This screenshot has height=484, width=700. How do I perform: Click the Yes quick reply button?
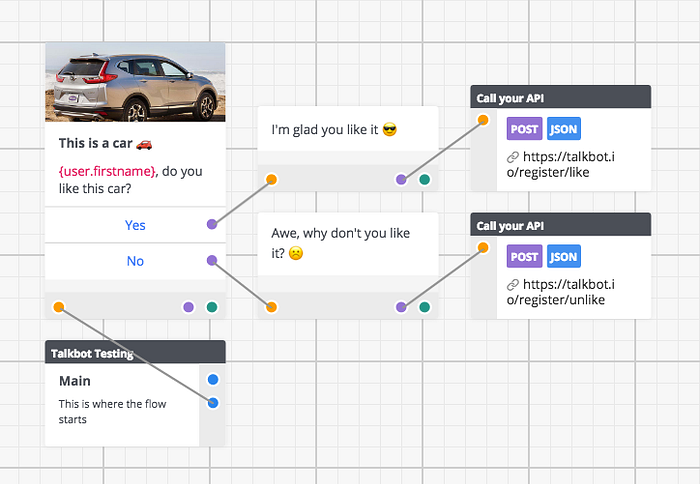pos(135,225)
